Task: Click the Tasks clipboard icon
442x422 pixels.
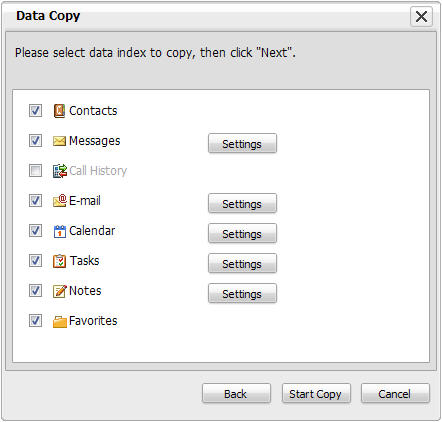Action: click(60, 261)
